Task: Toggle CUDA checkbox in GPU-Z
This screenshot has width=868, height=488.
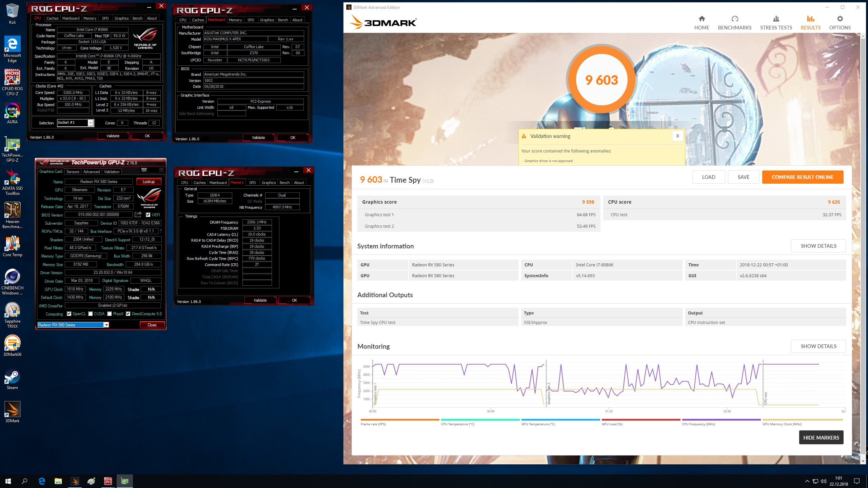Action: pyautogui.click(x=90, y=314)
